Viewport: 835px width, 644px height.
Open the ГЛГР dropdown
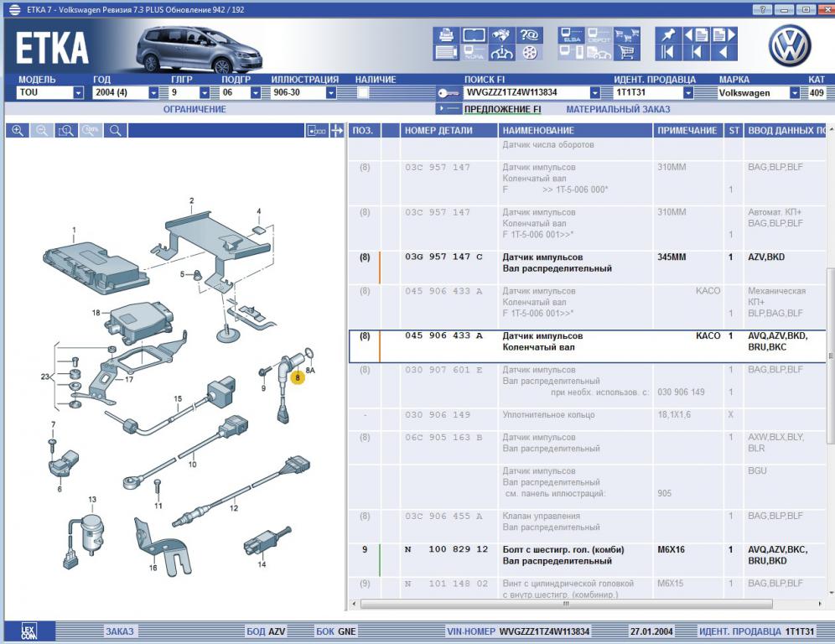click(x=205, y=93)
